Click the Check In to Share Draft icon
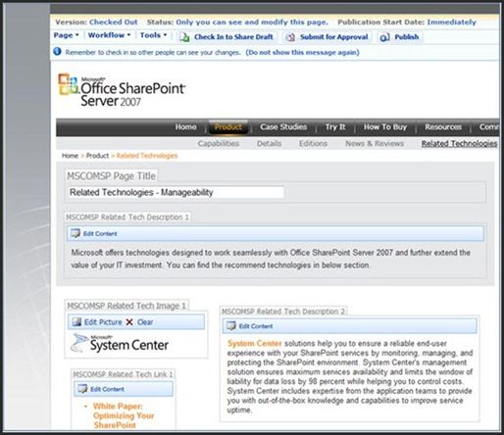The width and height of the screenshot is (504, 435). (x=184, y=37)
